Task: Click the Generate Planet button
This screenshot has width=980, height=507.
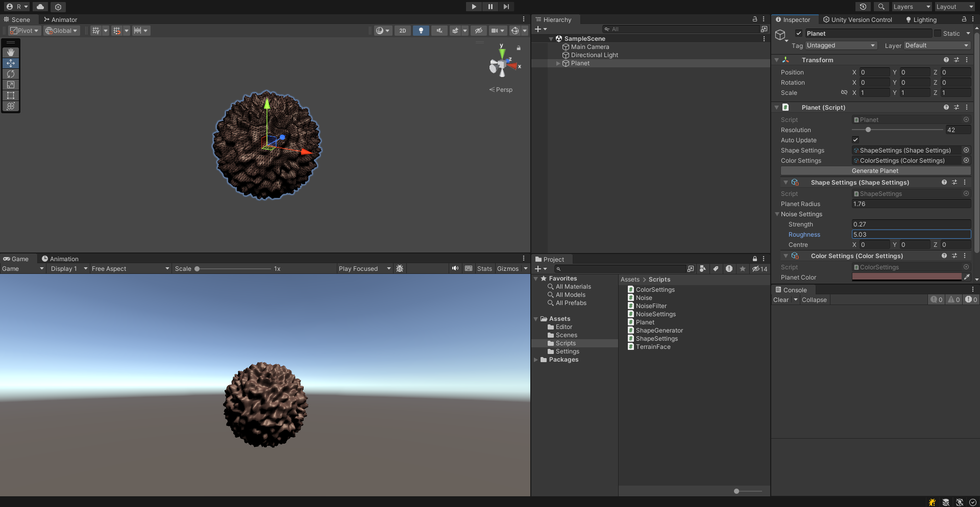Action: 875,171
